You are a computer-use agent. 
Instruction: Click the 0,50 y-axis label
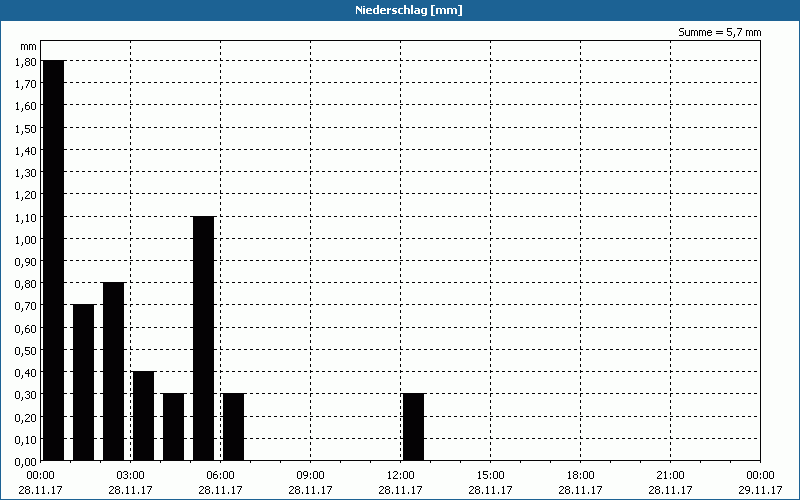[x=26, y=350]
